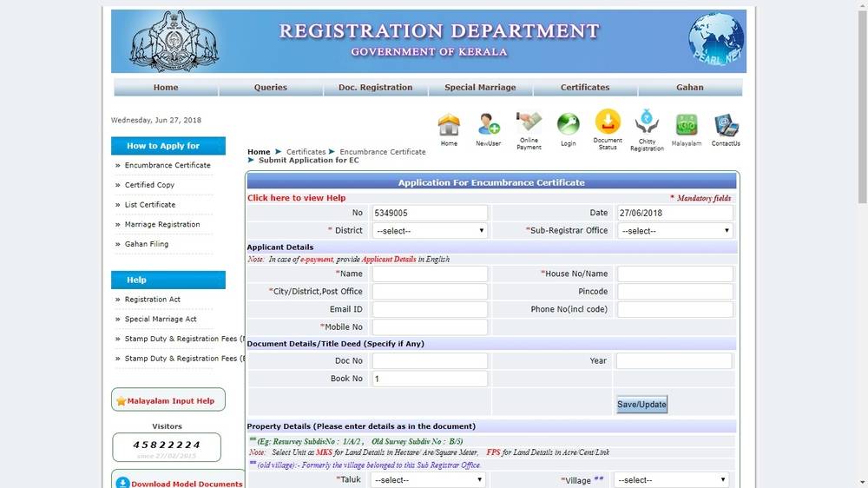Click the Year field
The width and height of the screenshot is (868, 488).
point(674,360)
